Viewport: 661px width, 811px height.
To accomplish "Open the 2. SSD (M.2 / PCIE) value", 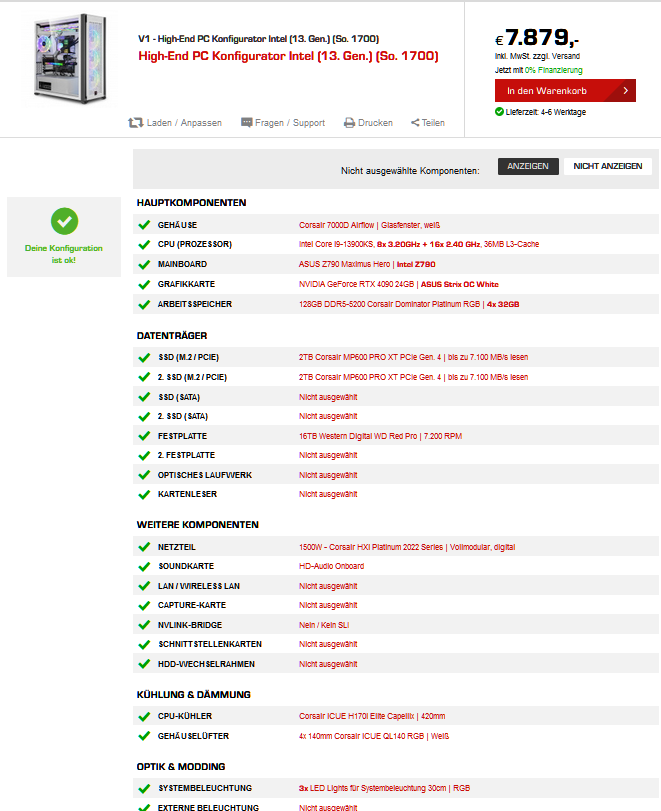I will coord(413,377).
